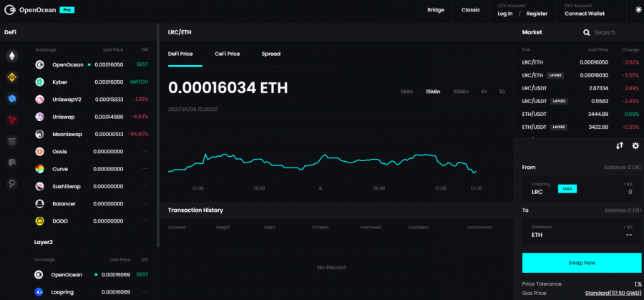The height and width of the screenshot is (300, 644).
Task: Click the Transaction History heading
Action: [195, 211]
